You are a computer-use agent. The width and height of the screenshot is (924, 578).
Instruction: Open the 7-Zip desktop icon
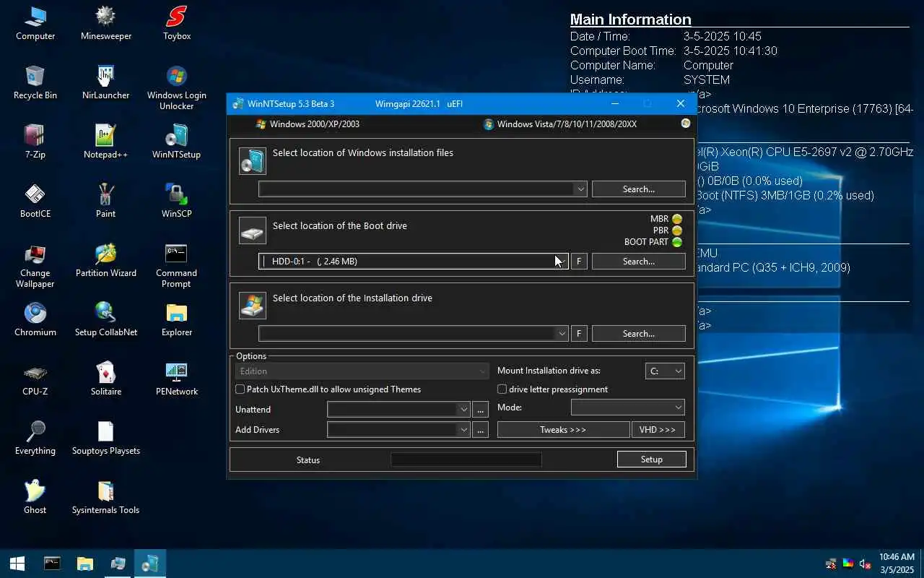tap(35, 142)
